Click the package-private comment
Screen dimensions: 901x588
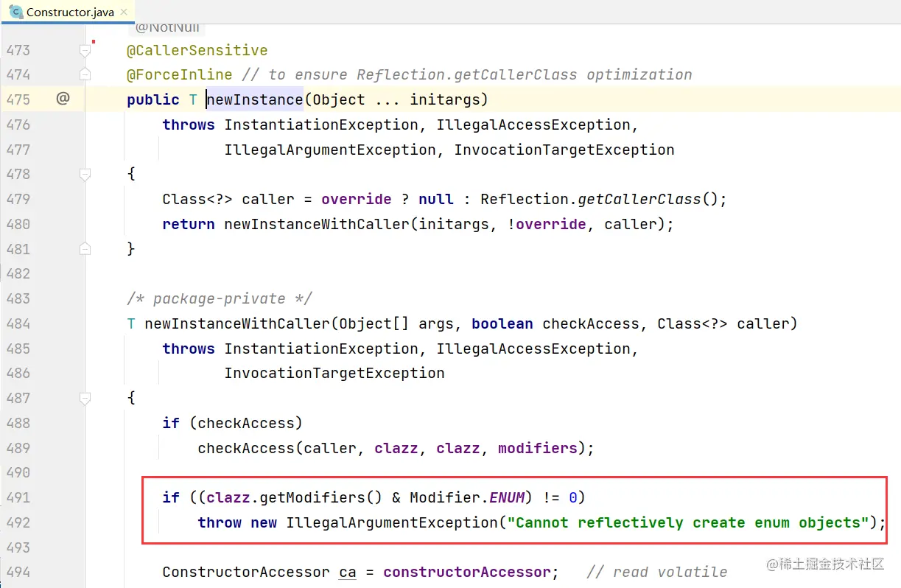220,298
